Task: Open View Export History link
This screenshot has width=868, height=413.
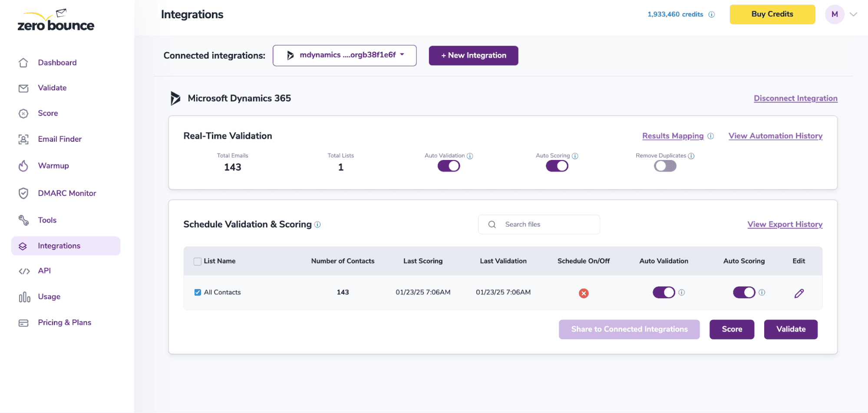Action: click(785, 224)
